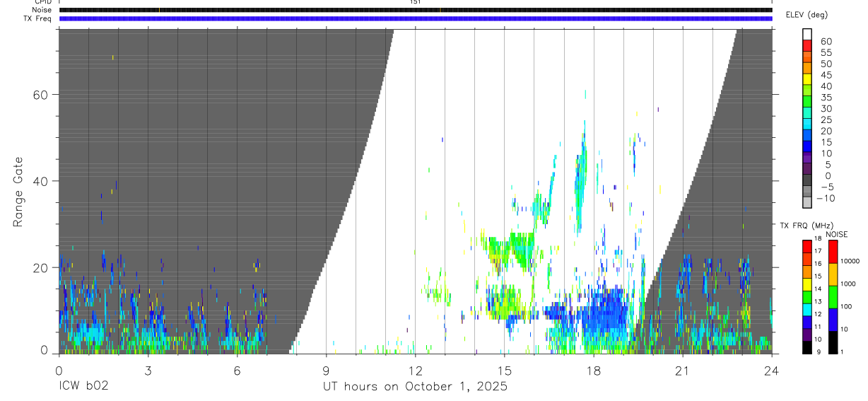Click the "40" tick label on Range Gate axis

coord(40,181)
